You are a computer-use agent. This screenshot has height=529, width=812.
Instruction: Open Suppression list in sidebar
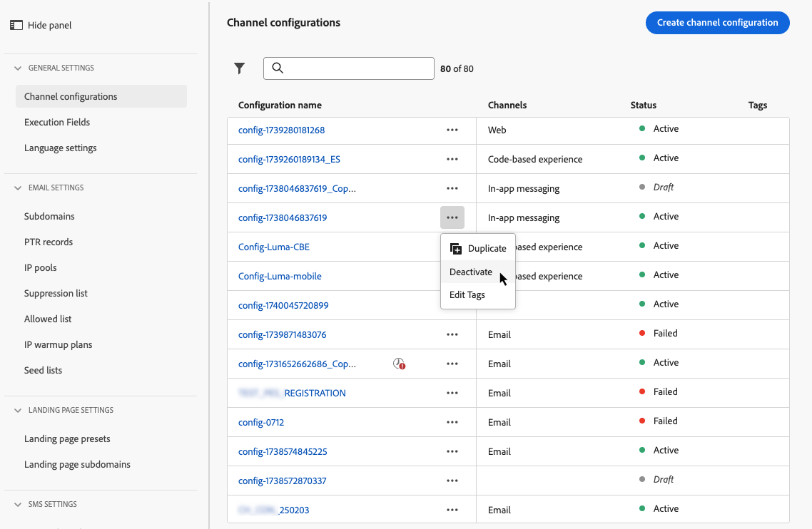point(56,294)
